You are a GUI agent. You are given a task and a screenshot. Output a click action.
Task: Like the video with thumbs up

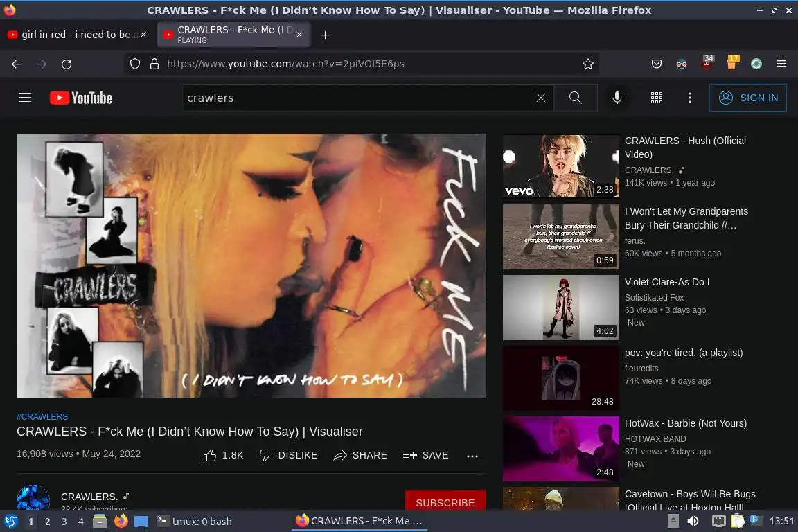click(223, 455)
